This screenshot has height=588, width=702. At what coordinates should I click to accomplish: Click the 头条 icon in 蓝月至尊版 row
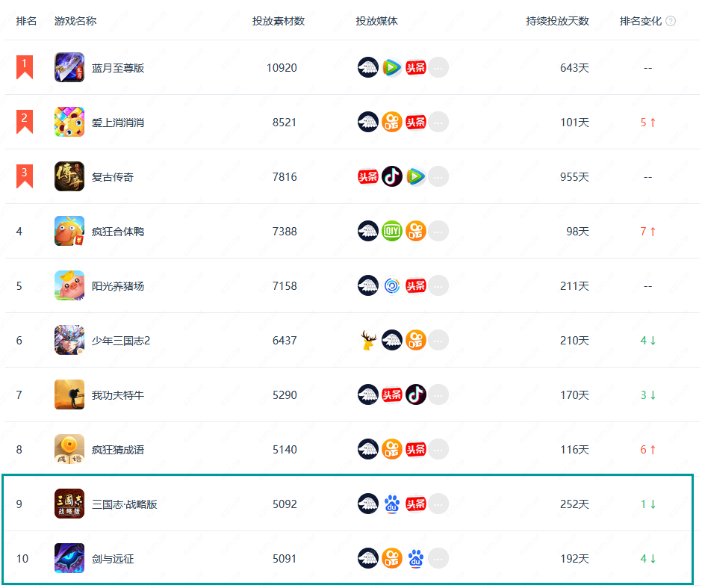click(416, 68)
